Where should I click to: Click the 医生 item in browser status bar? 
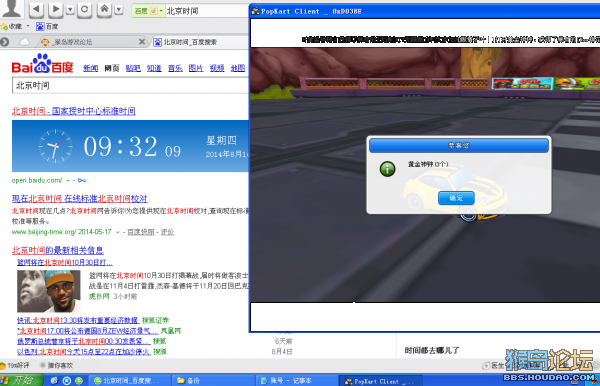[x=493, y=365]
